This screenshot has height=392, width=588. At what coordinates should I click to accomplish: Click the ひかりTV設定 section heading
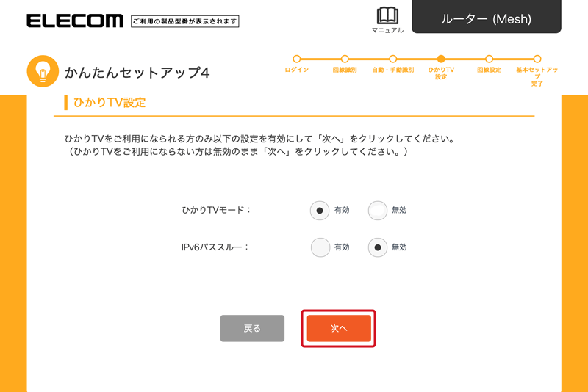pos(109,103)
